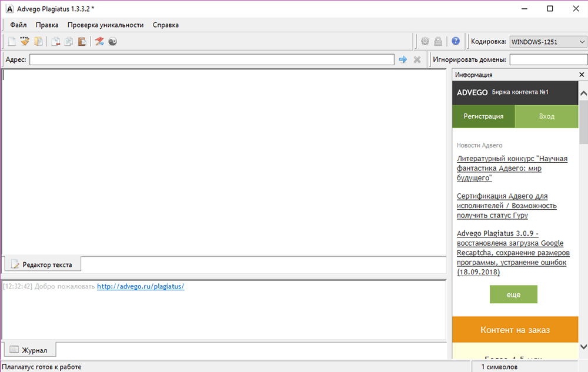Click the grey stop X icon
The height and width of the screenshot is (372, 588).
point(417,59)
